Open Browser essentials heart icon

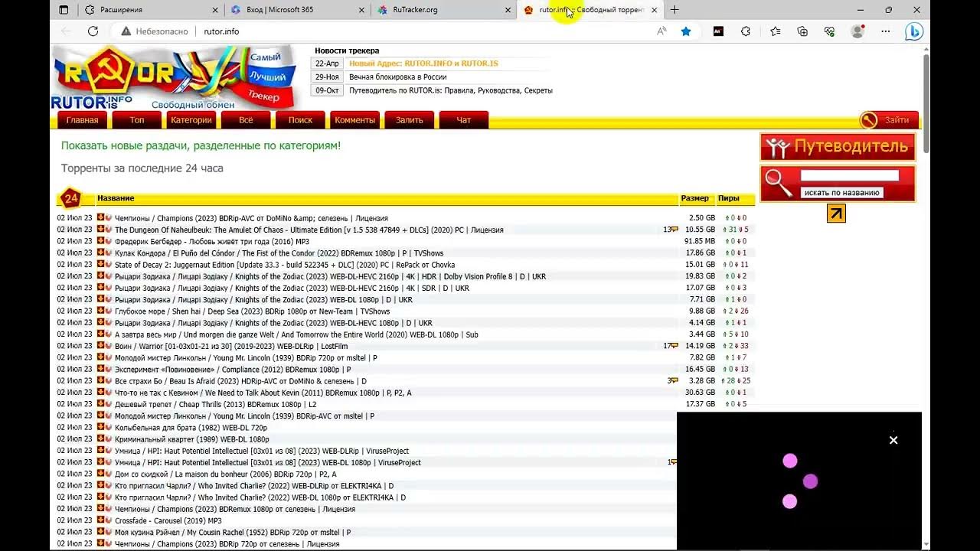pyautogui.click(x=829, y=31)
